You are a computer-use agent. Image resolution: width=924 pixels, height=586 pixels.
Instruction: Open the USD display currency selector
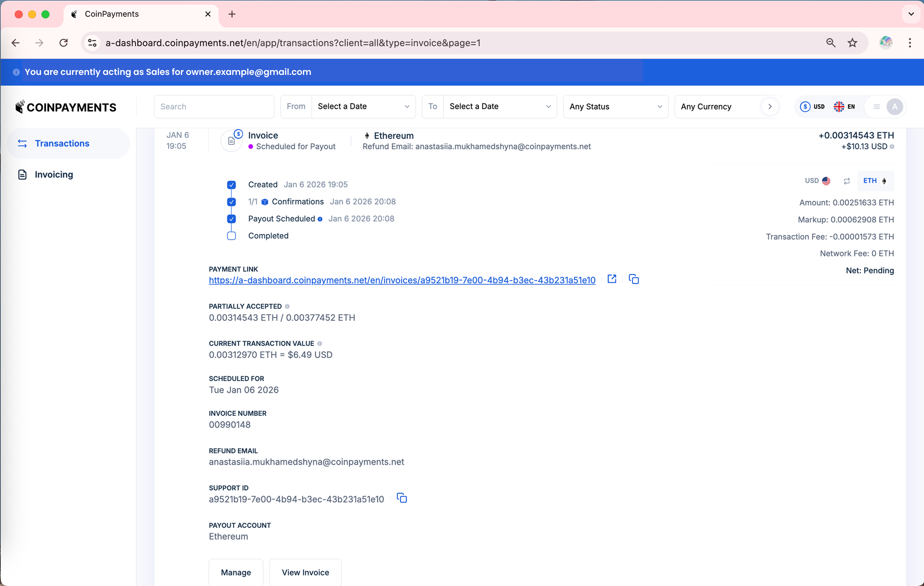tap(812, 107)
